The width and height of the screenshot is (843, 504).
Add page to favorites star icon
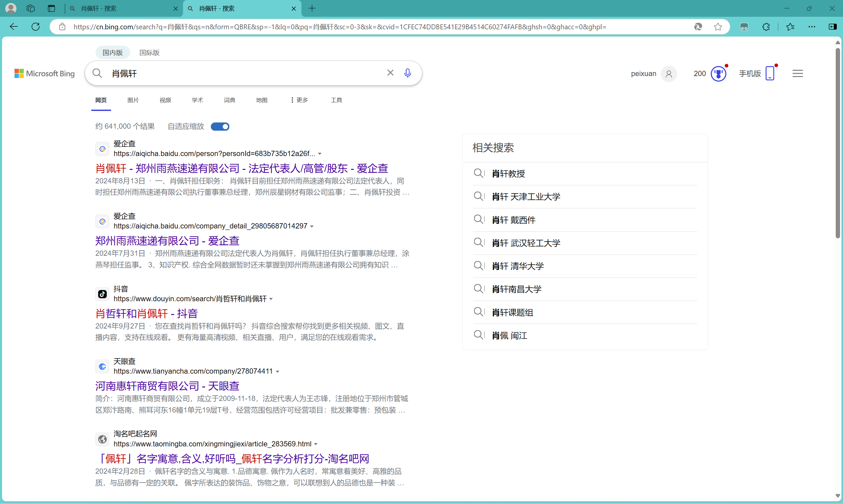click(717, 26)
